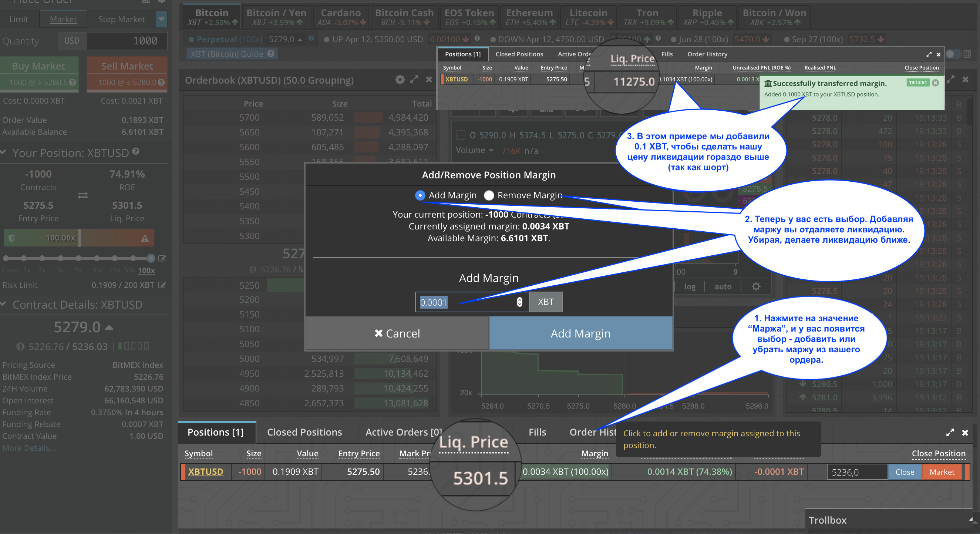Click the Buy Market button
The width and height of the screenshot is (980, 534).
click(x=39, y=74)
